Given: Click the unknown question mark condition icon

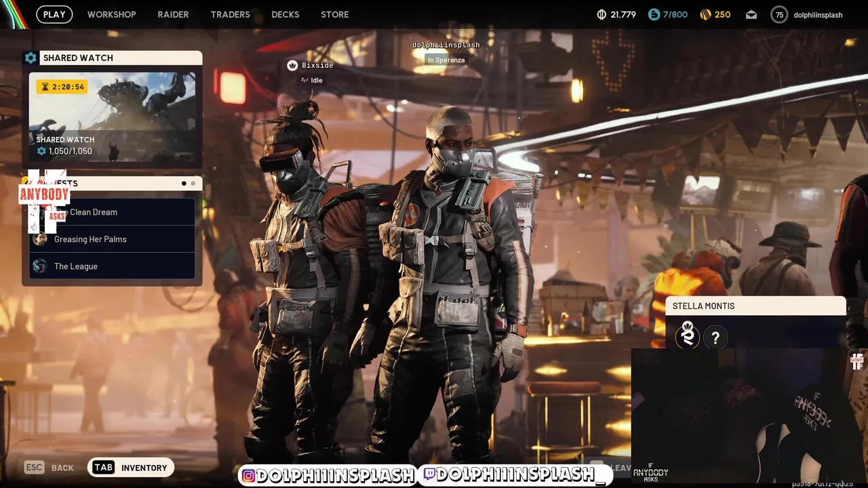Looking at the screenshot, I should pyautogui.click(x=715, y=338).
